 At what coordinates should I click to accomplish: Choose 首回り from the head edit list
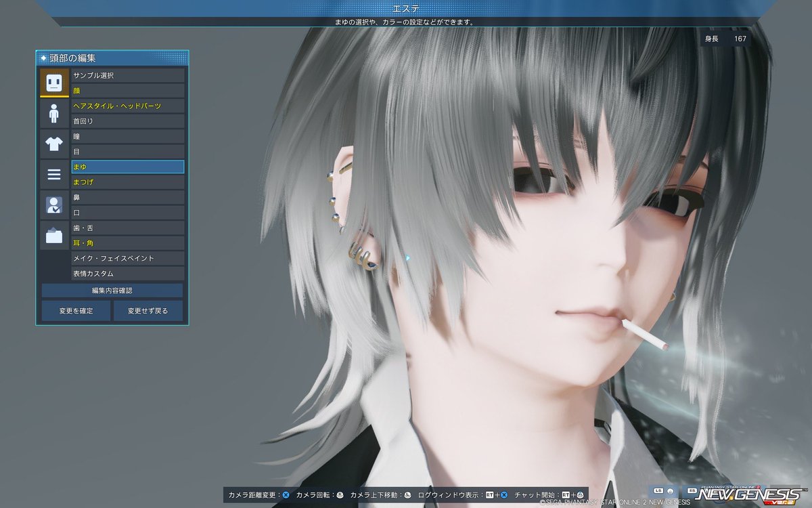tap(128, 121)
